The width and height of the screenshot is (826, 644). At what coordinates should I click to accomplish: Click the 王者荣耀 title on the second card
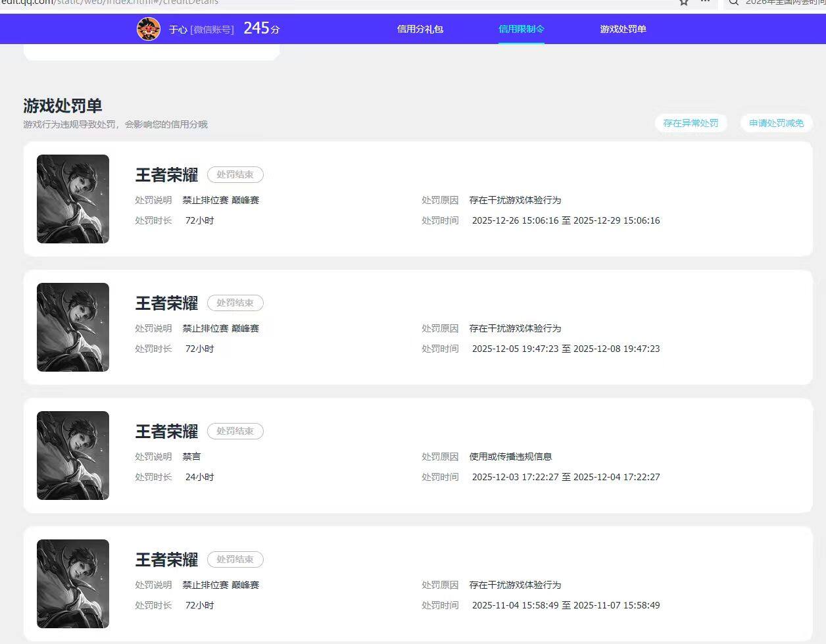tap(166, 303)
